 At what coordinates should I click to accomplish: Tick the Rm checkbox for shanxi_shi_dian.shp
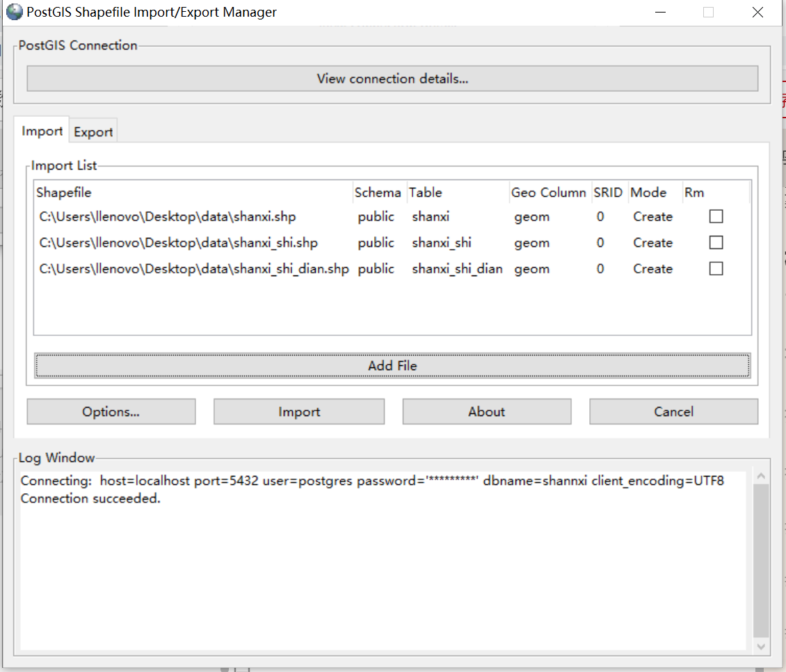click(x=716, y=269)
